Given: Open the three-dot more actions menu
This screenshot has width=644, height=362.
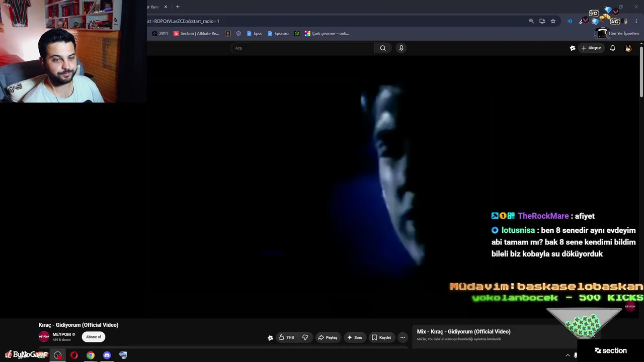Looking at the screenshot, I should [x=403, y=337].
